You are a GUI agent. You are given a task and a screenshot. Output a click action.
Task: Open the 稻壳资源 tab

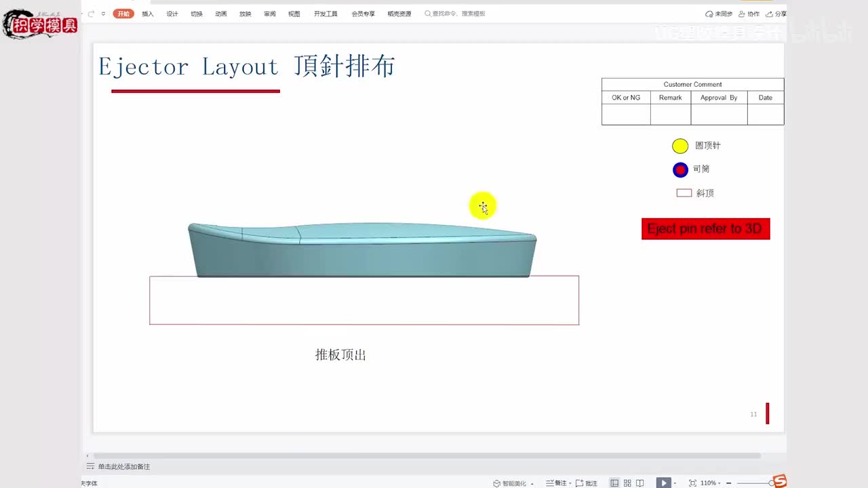tap(399, 14)
